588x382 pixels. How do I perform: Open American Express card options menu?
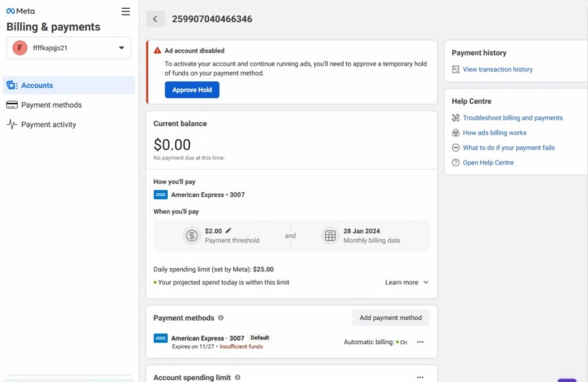point(420,342)
